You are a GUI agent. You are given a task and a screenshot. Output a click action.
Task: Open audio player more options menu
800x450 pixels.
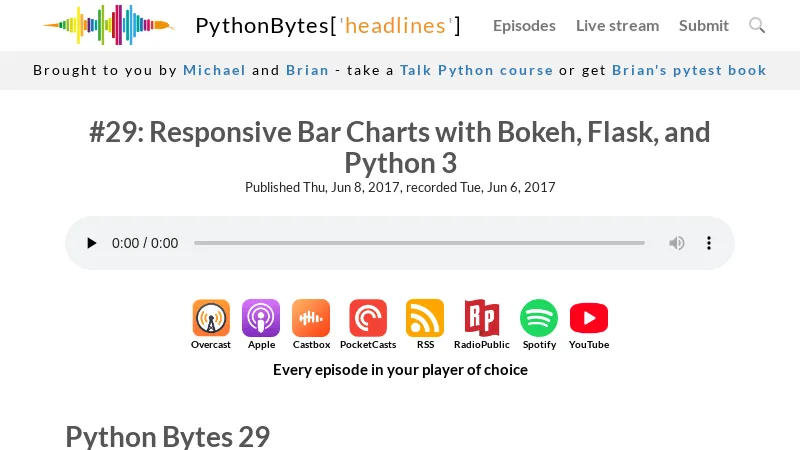click(709, 243)
